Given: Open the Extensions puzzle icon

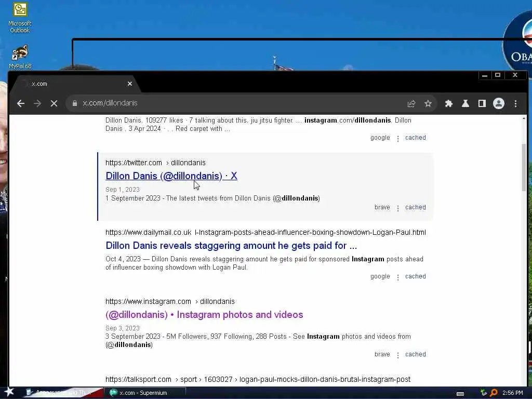Looking at the screenshot, I should [448, 103].
